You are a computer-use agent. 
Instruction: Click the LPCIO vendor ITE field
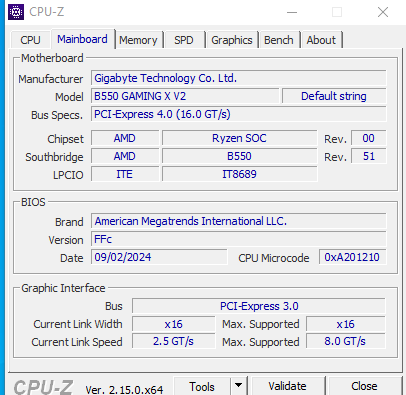pyautogui.click(x=125, y=174)
